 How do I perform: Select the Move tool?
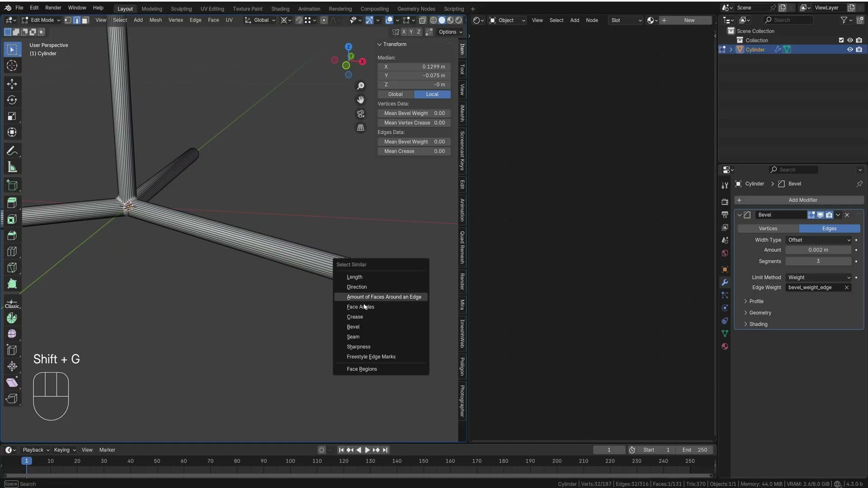tap(12, 84)
